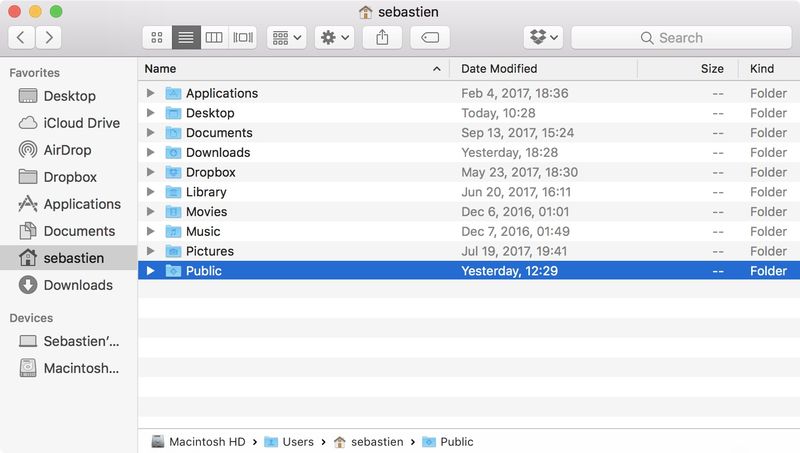Open Applications in the sidebar
The width and height of the screenshot is (800, 453).
(x=69, y=204)
